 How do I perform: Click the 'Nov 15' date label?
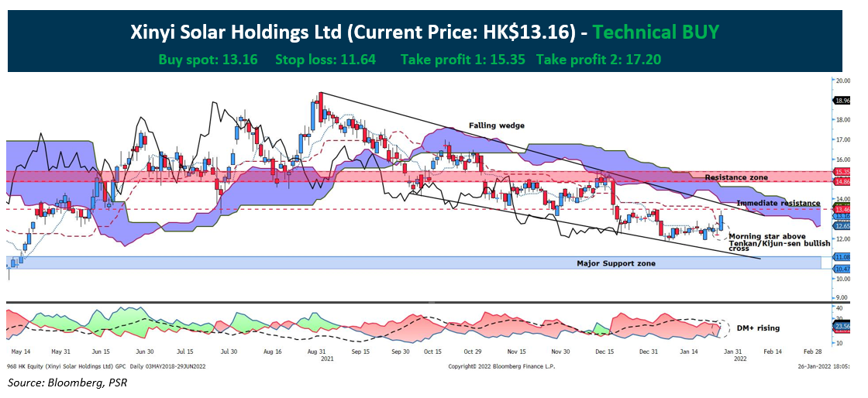click(517, 352)
